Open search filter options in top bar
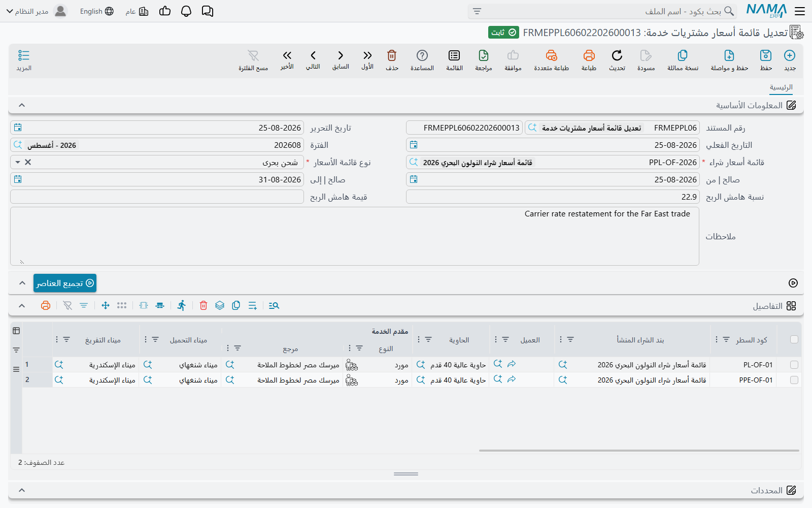 (x=477, y=11)
